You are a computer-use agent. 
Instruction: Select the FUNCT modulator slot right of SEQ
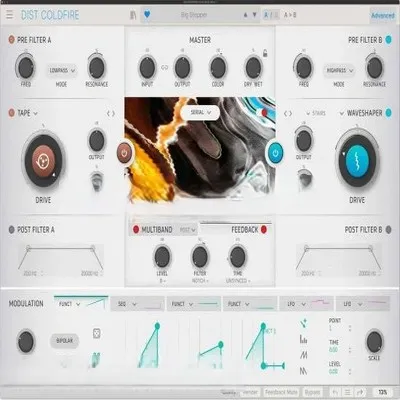click(194, 304)
